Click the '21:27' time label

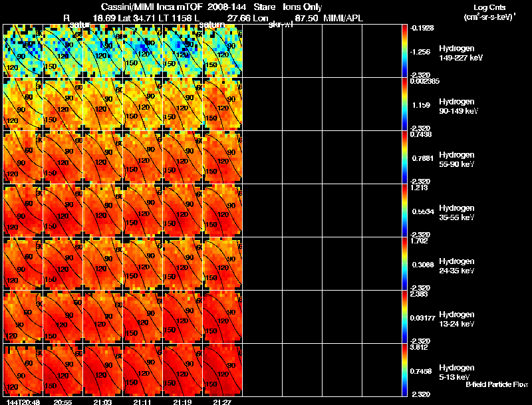tap(221, 402)
